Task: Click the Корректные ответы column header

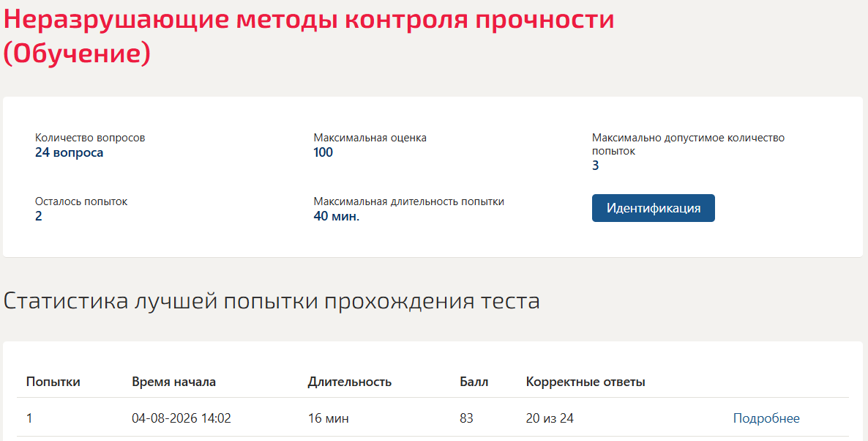Action: [x=585, y=382]
